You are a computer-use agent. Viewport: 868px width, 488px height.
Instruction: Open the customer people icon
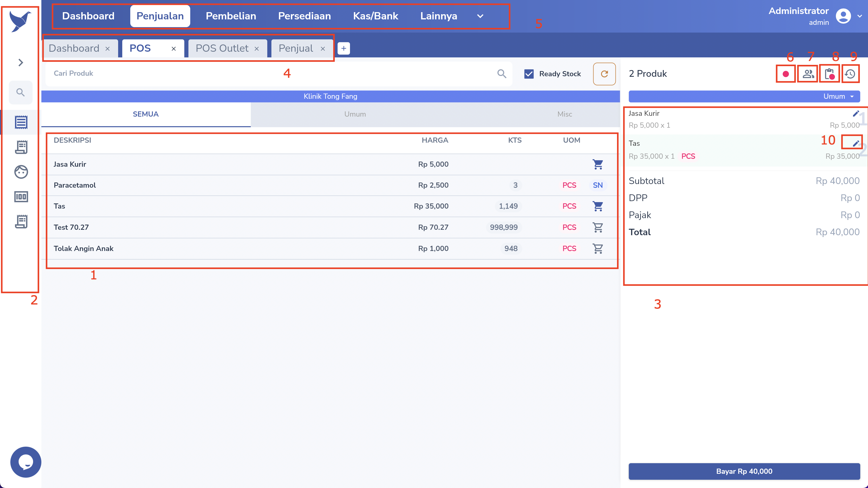(x=808, y=74)
